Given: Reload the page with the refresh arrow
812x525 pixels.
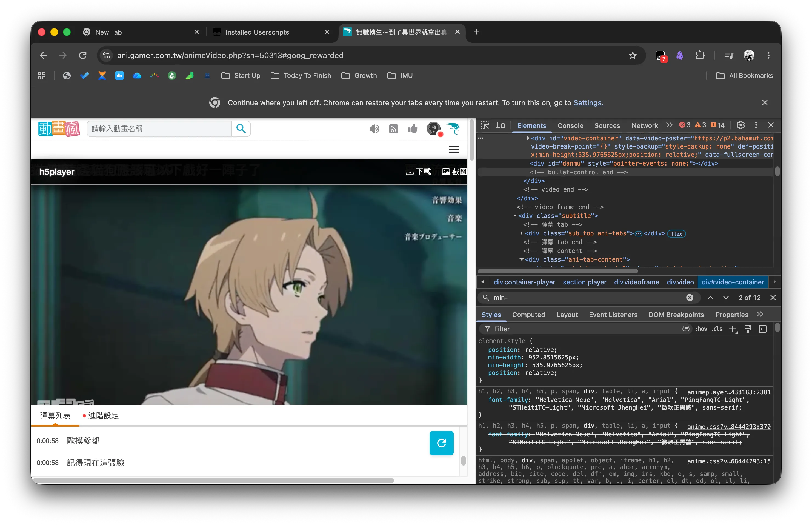Looking at the screenshot, I should click(x=83, y=55).
